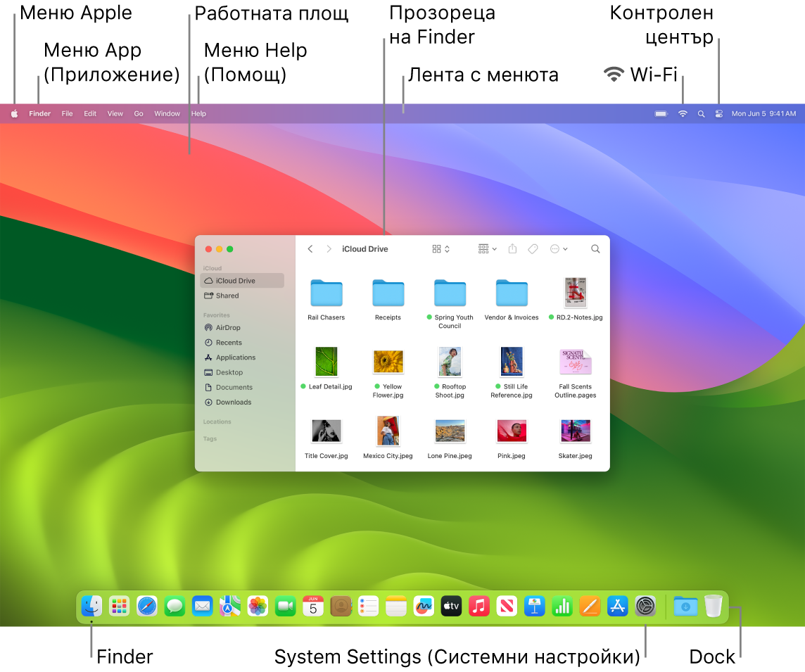Open the Tags icon in the Finder toolbar
This screenshot has width=805, height=672.
click(x=533, y=248)
